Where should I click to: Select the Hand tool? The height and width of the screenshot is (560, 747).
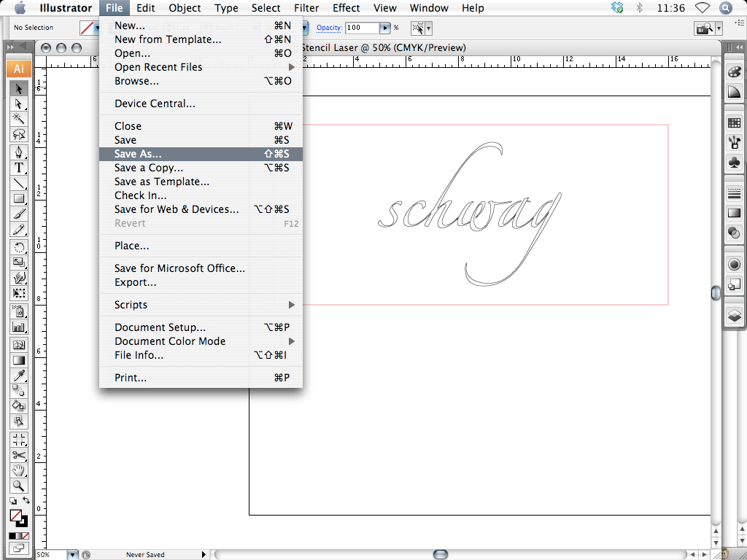click(x=18, y=470)
